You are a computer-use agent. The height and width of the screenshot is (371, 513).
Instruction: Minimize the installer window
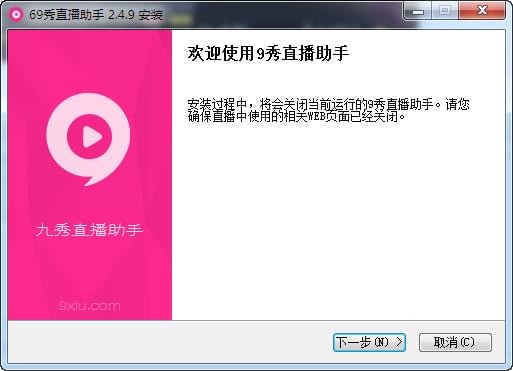[418, 11]
